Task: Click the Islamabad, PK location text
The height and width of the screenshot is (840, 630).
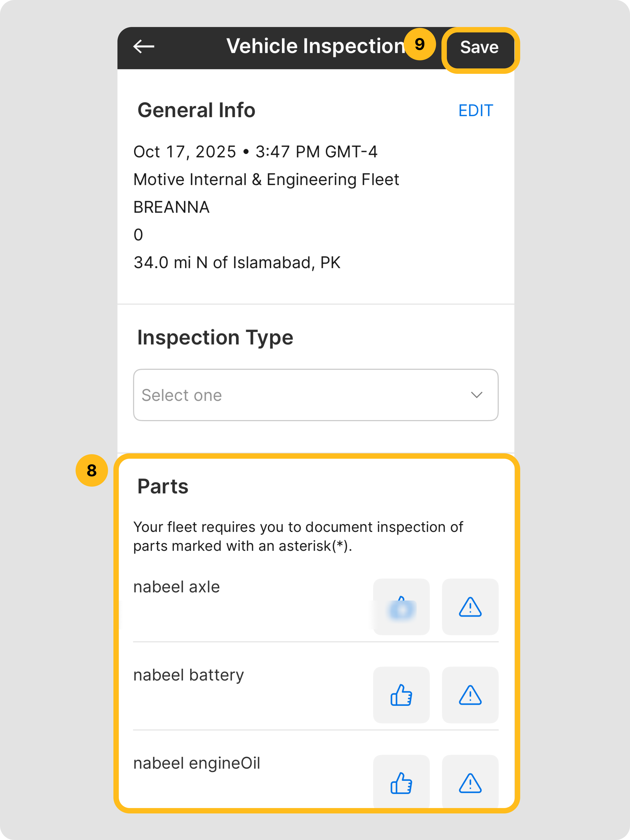Action: [237, 263]
